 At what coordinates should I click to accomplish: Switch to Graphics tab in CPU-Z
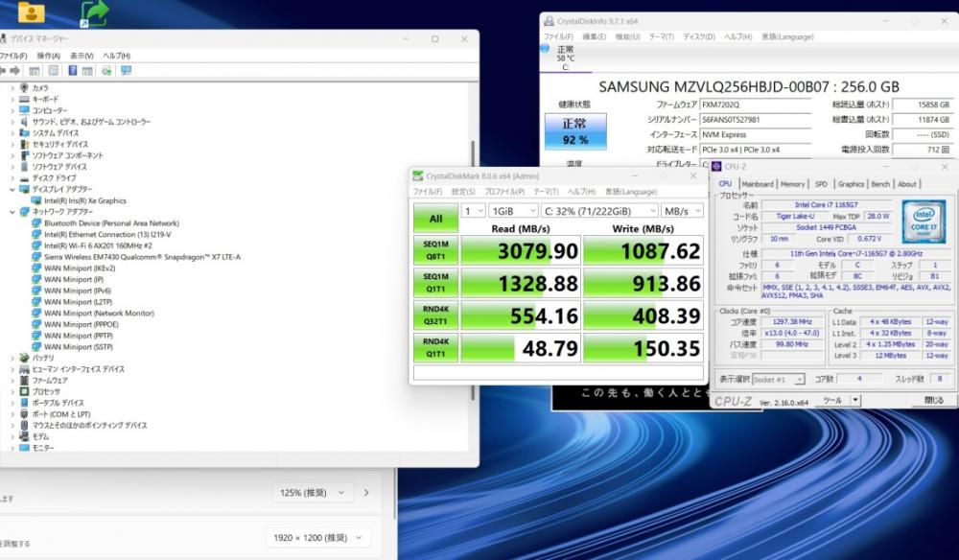[851, 184]
